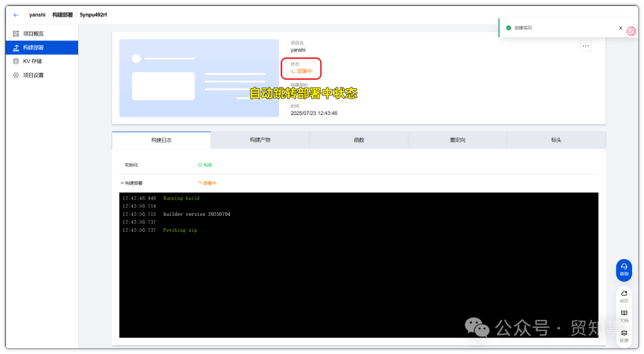Switch to the 构建产物 tab

260,140
